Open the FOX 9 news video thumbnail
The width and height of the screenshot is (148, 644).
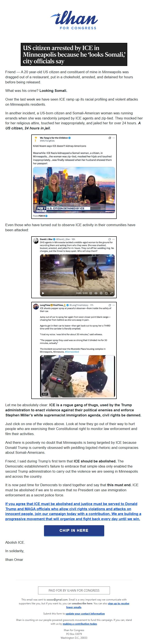pos(74,190)
